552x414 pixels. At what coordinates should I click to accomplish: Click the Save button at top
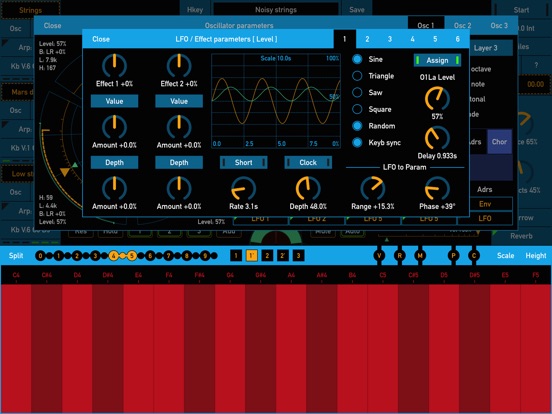pos(357,10)
